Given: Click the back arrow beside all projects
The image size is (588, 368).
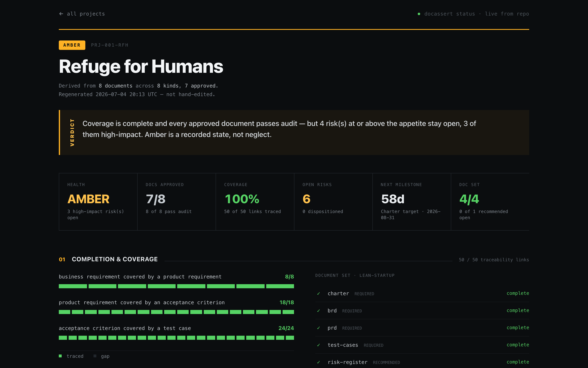Looking at the screenshot, I should (61, 14).
